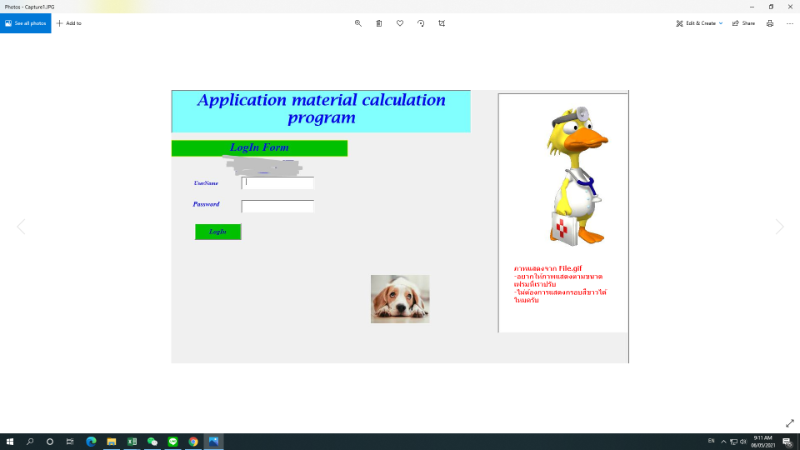This screenshot has width=800, height=450.
Task: Open the Share option
Action: [744, 23]
